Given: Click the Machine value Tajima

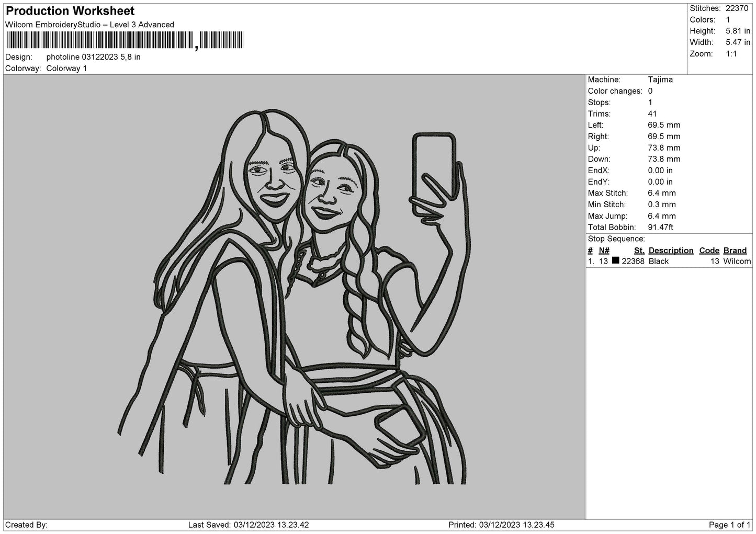Looking at the screenshot, I should click(x=660, y=79).
